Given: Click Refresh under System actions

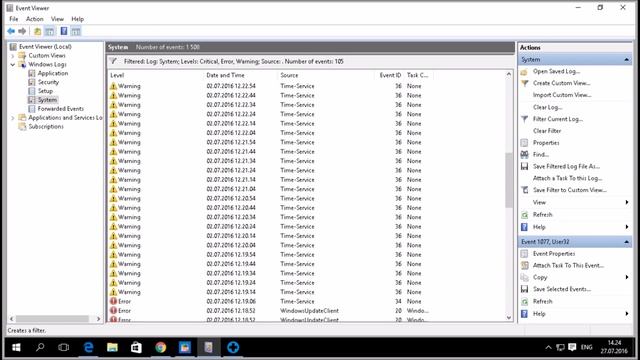Looking at the screenshot, I should 542,215.
